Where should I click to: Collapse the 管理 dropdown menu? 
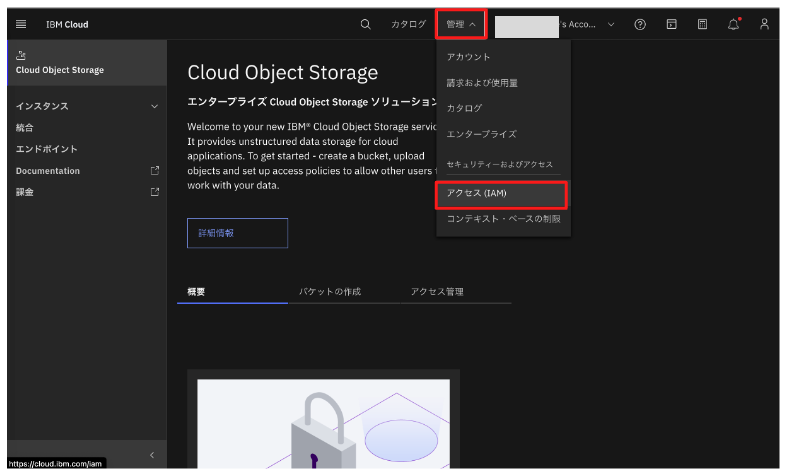pos(461,24)
